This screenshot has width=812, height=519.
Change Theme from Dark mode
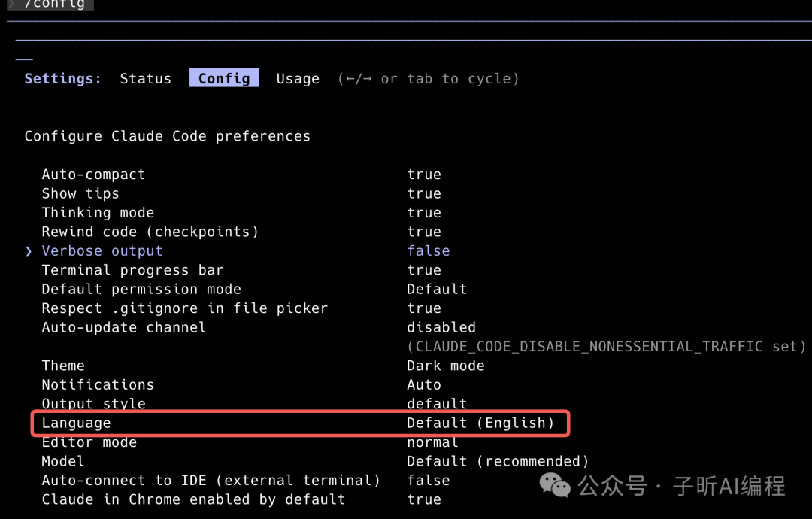(445, 366)
